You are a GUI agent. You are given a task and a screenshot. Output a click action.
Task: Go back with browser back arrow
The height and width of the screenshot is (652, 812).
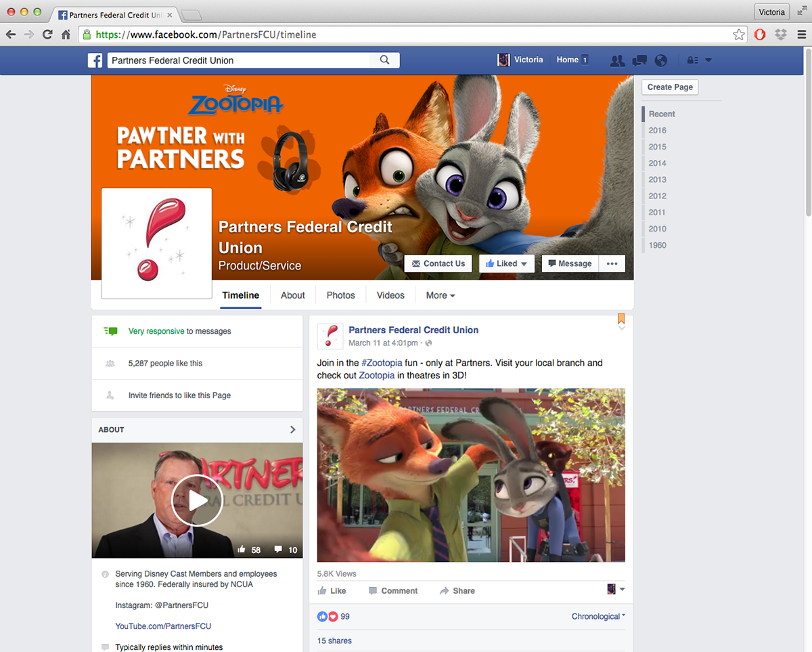pos(11,35)
